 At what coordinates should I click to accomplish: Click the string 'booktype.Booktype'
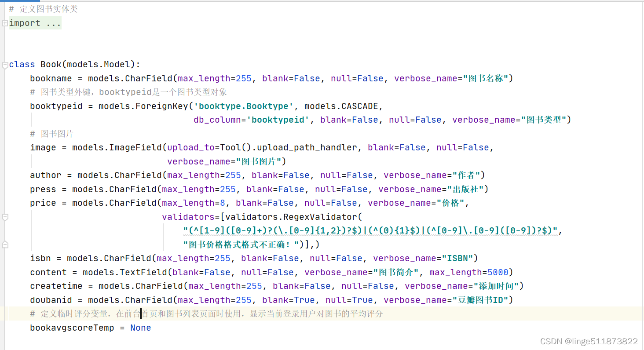tap(244, 106)
